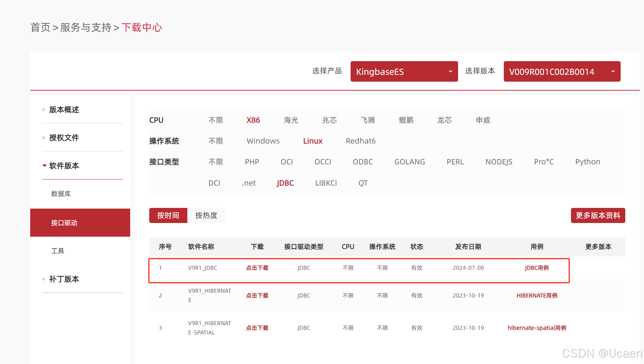Open the JDBC用例 link

536,268
